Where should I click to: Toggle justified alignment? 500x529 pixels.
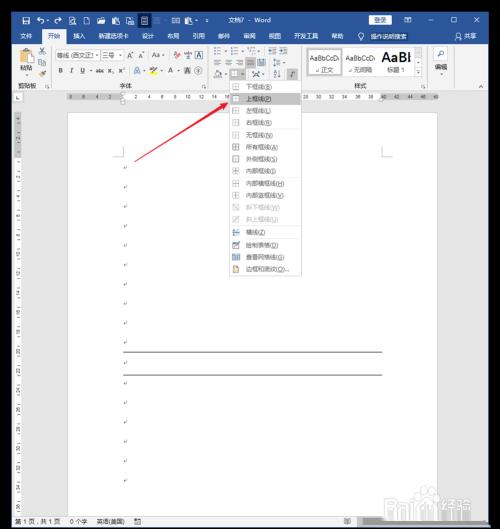point(250,62)
